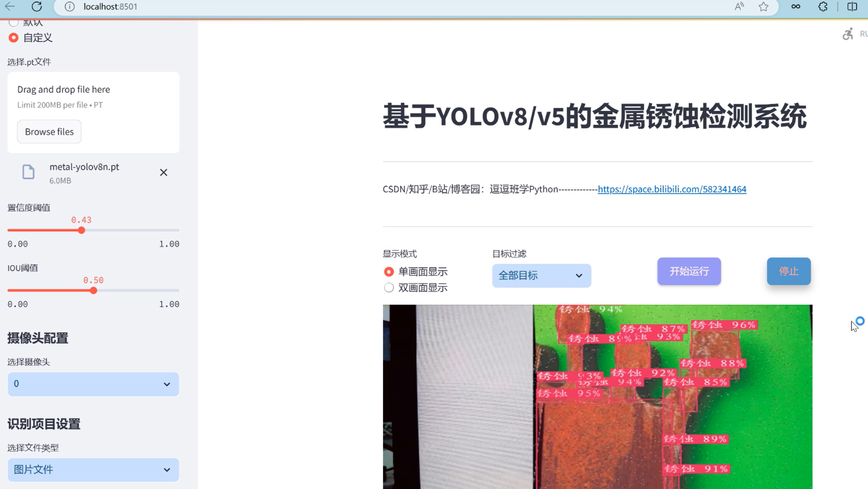Click the site info icon in address bar
Viewport: 868px width, 489px height.
pos(69,7)
